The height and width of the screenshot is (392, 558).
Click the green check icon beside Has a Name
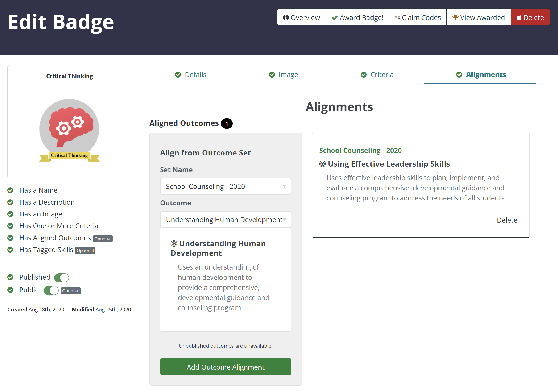(10, 190)
